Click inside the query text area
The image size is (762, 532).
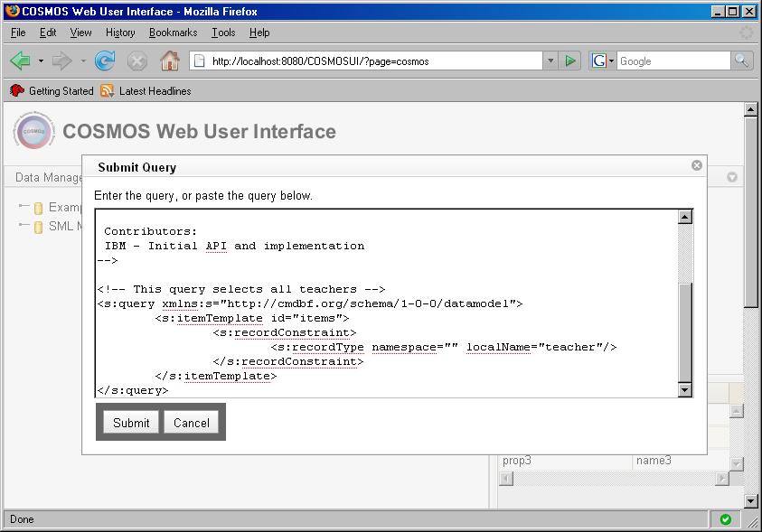(x=386, y=303)
